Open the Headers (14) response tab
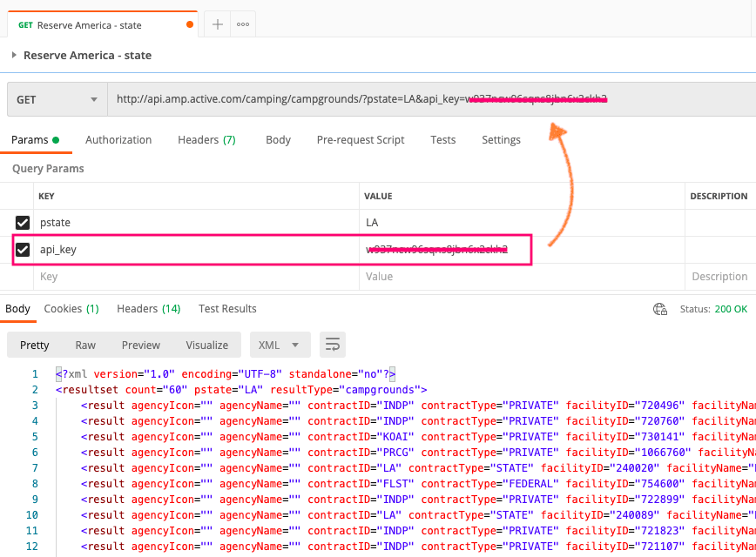756x557 pixels. point(148,309)
